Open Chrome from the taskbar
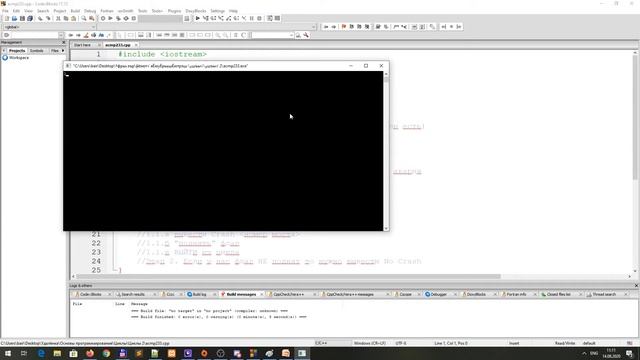This screenshot has height=360, width=640. pyautogui.click(x=106, y=353)
